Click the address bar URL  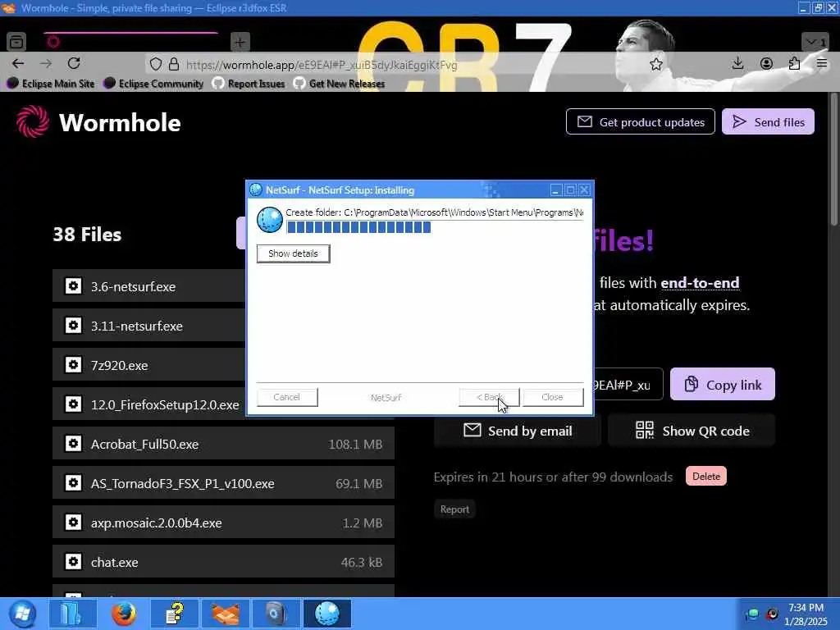tap(322, 65)
